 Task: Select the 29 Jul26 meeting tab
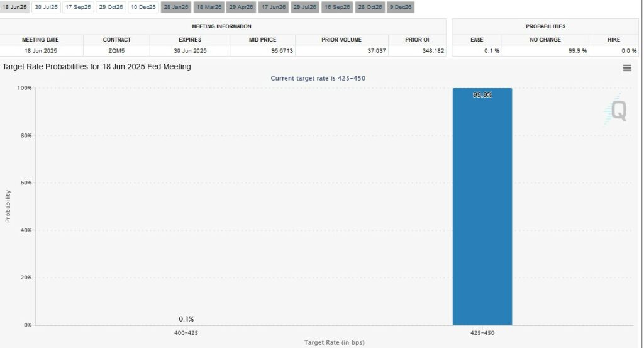click(x=305, y=7)
